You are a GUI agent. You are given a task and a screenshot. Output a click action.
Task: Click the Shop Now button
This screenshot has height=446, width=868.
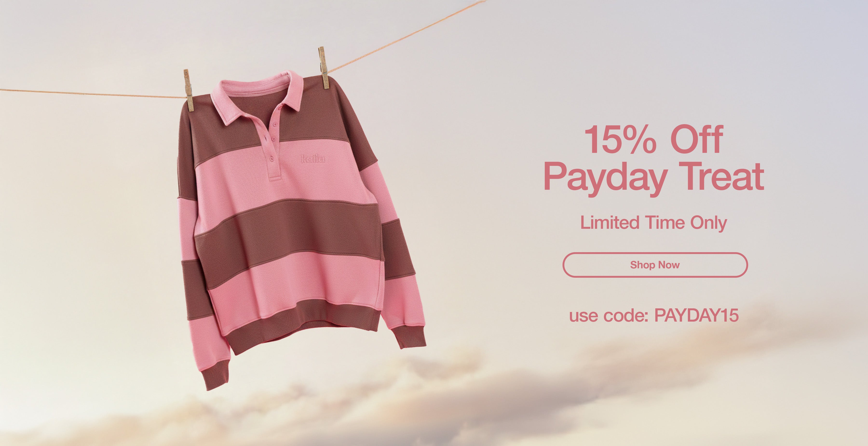tap(655, 265)
